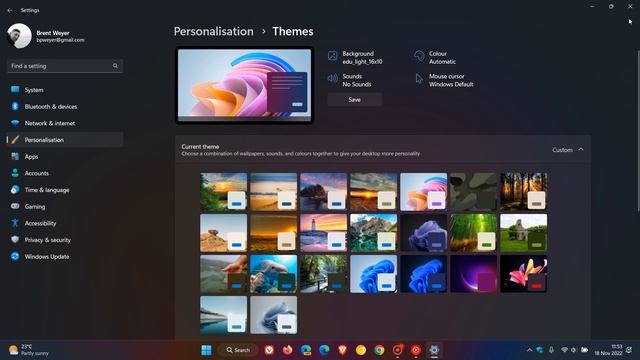Open the clock showing 18 Nov 2022

click(609, 350)
